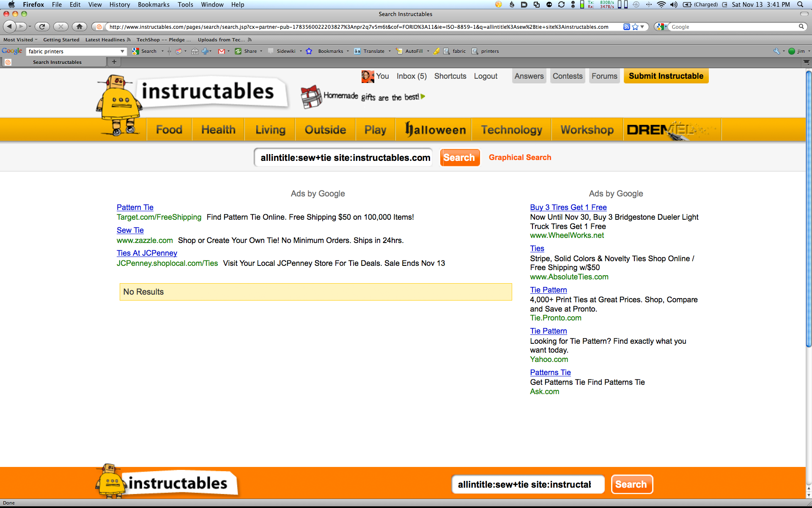The image size is (812, 508).
Task: Click the Translate icon in Google Toolbar
Action: coord(357,51)
